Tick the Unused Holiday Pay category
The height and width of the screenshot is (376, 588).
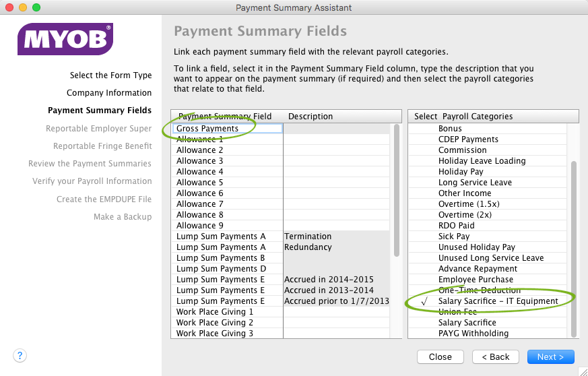[x=488, y=247]
